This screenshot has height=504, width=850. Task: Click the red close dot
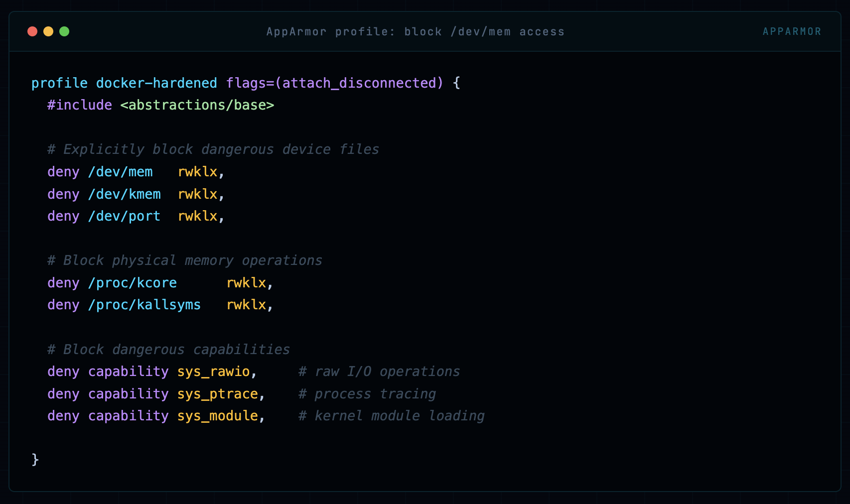[x=32, y=31]
